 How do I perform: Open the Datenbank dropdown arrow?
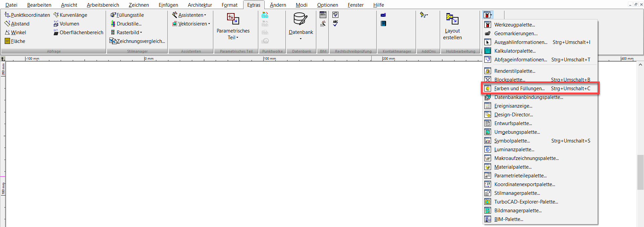point(301,39)
